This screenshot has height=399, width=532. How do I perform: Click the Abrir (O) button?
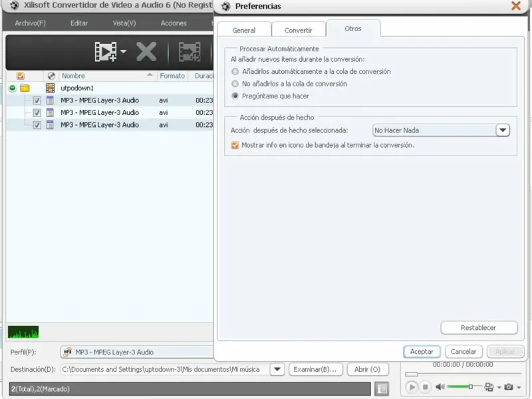coord(368,369)
